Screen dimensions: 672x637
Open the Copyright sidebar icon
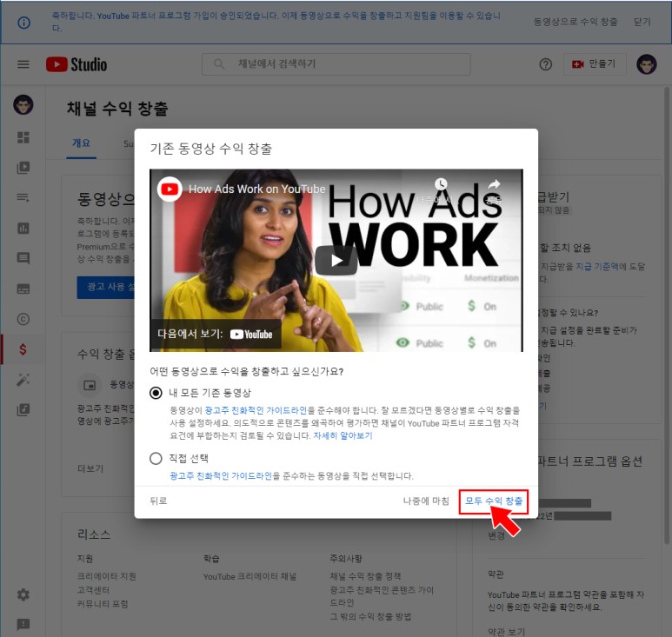(23, 319)
